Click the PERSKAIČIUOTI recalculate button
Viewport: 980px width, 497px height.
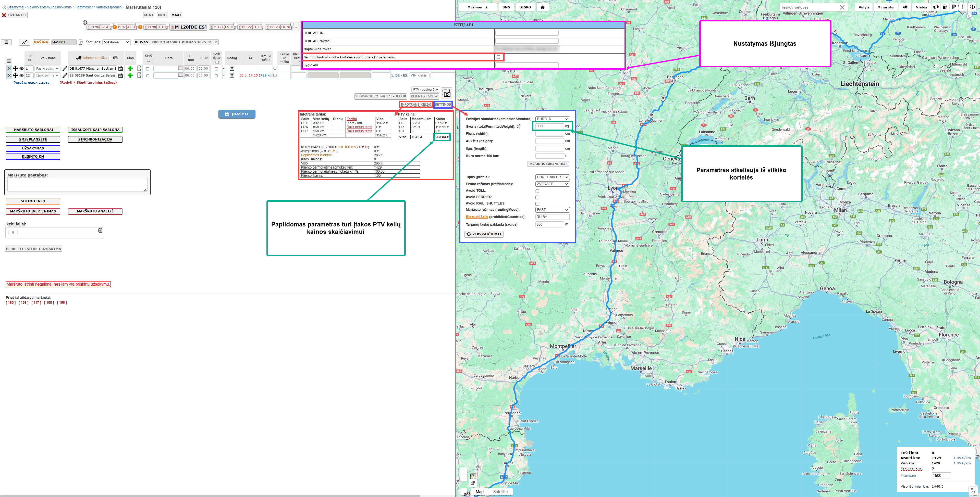[484, 234]
